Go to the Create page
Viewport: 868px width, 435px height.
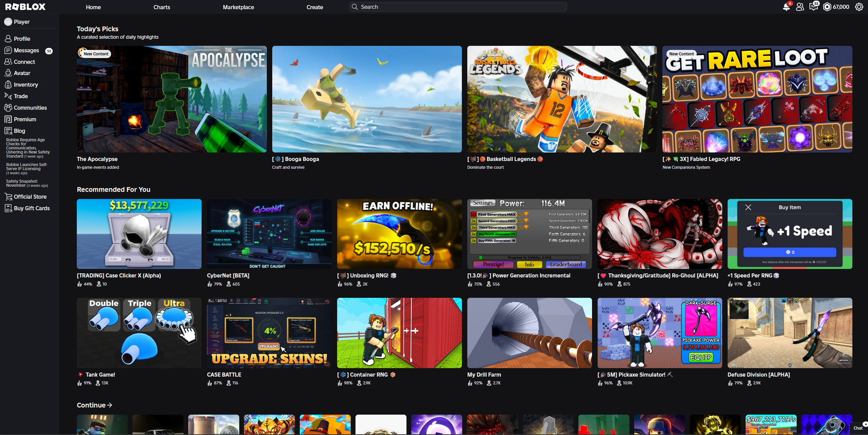click(314, 7)
